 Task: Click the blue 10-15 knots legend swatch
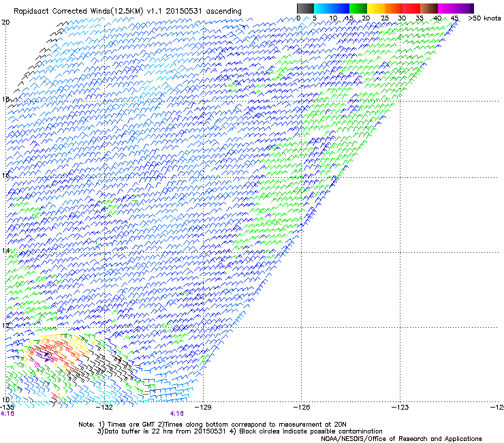point(341,8)
